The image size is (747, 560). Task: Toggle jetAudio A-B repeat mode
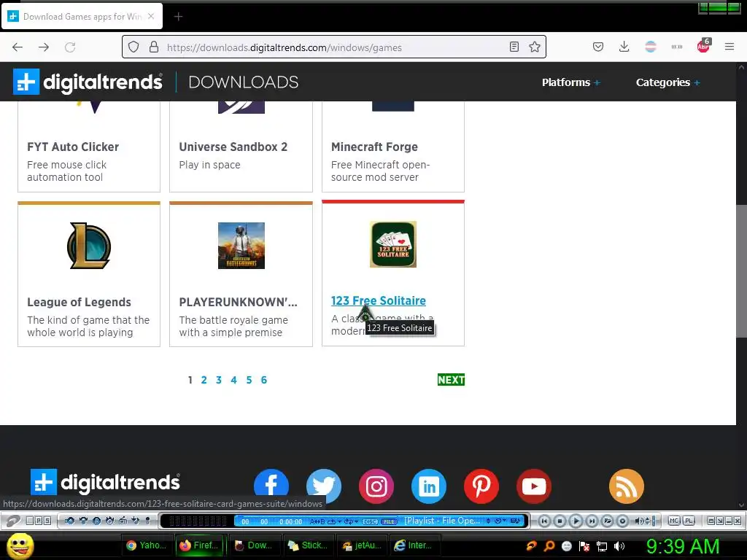tap(317, 521)
